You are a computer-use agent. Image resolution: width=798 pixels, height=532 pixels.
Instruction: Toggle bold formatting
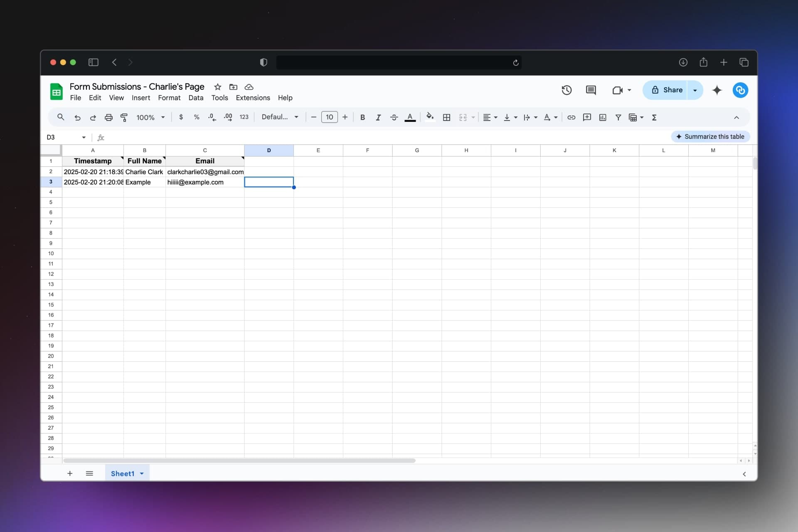[362, 117]
